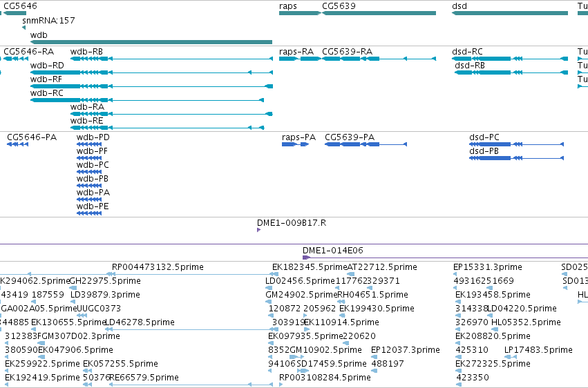This screenshot has height=388, width=588.
Task: Select EST LD39879.3prime
Action: pos(106,295)
